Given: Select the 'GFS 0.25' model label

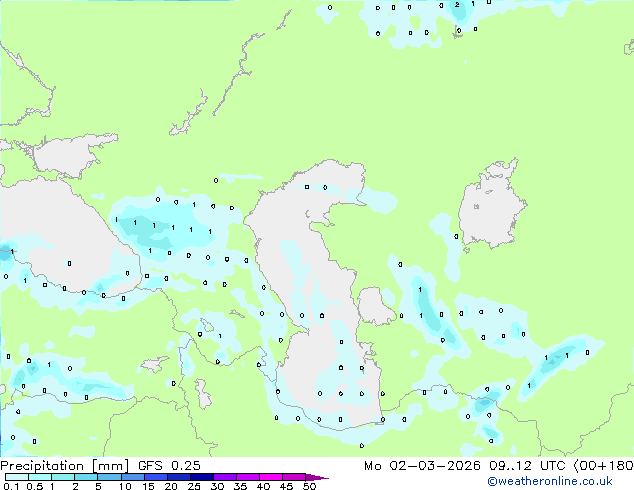Looking at the screenshot, I should pos(169,466).
